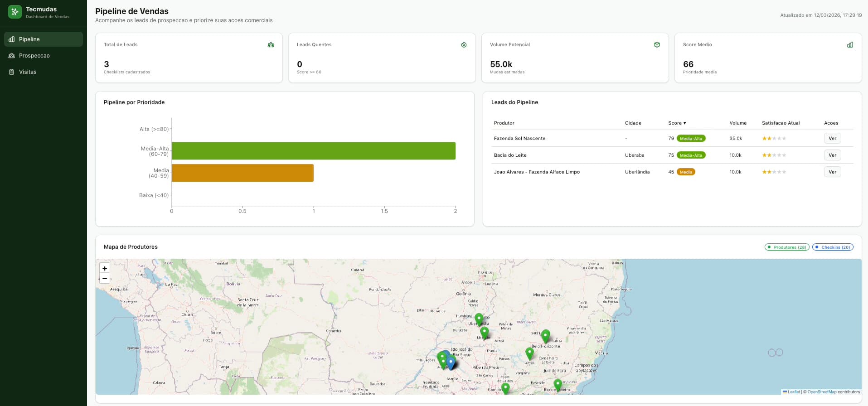Click the Uberlândia city cell
This screenshot has width=868, height=406.
coord(637,172)
